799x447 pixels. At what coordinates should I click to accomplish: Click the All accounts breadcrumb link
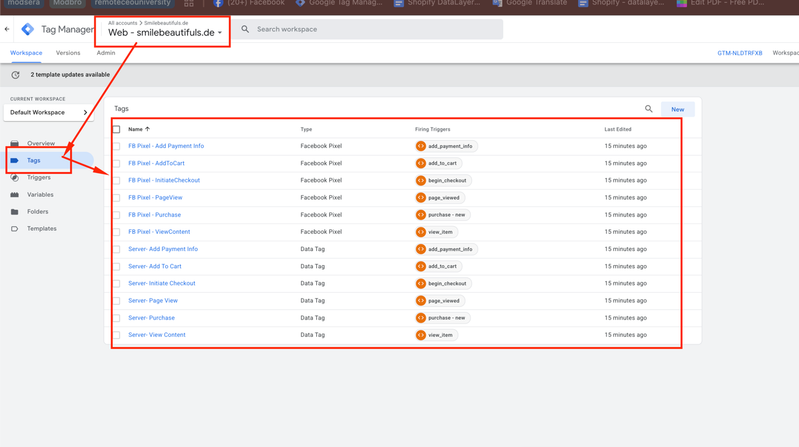point(122,23)
